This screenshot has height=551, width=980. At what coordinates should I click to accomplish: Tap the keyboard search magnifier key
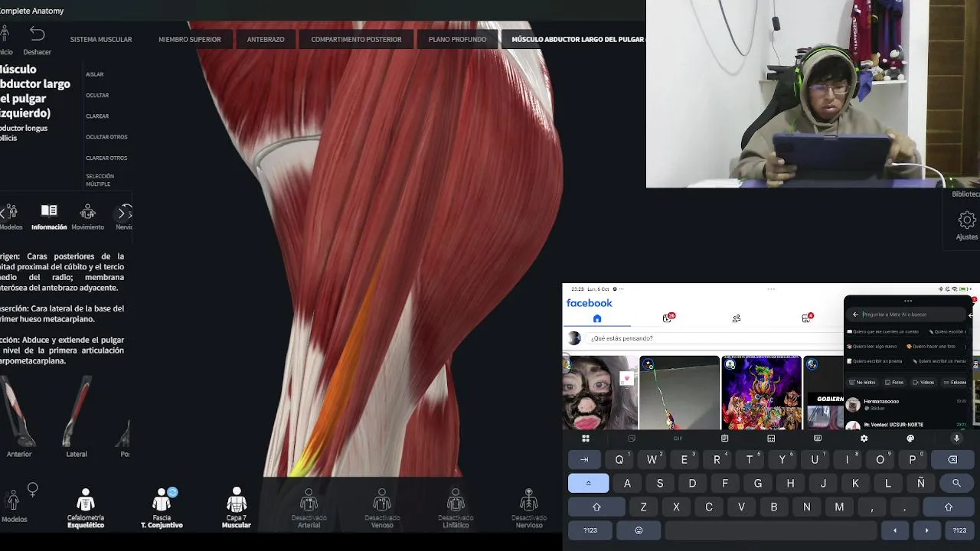pyautogui.click(x=956, y=483)
